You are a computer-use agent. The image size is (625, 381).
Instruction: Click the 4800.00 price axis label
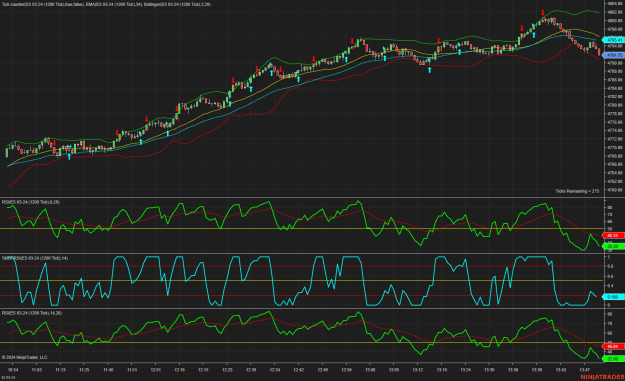[x=615, y=21]
